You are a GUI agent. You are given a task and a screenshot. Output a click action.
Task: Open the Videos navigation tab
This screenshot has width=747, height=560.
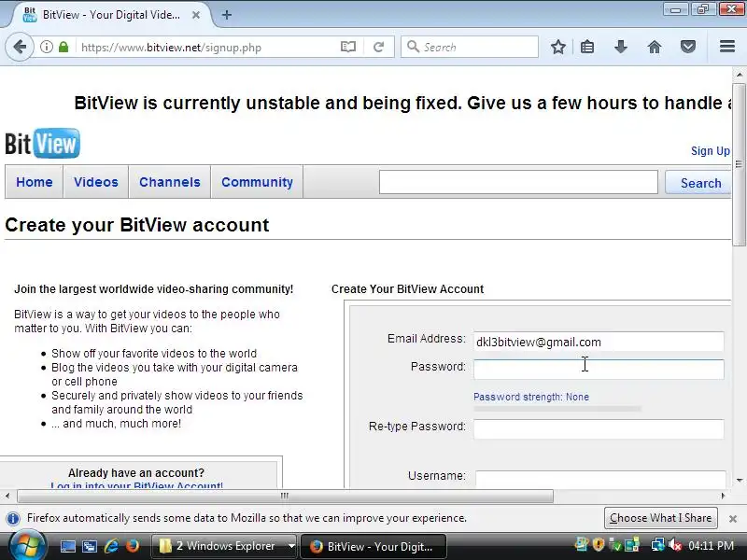96,182
